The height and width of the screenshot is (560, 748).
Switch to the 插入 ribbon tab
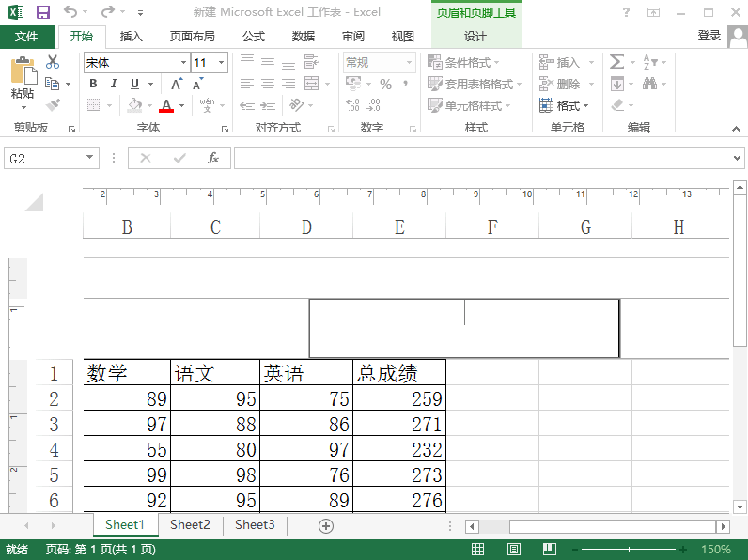[x=132, y=37]
